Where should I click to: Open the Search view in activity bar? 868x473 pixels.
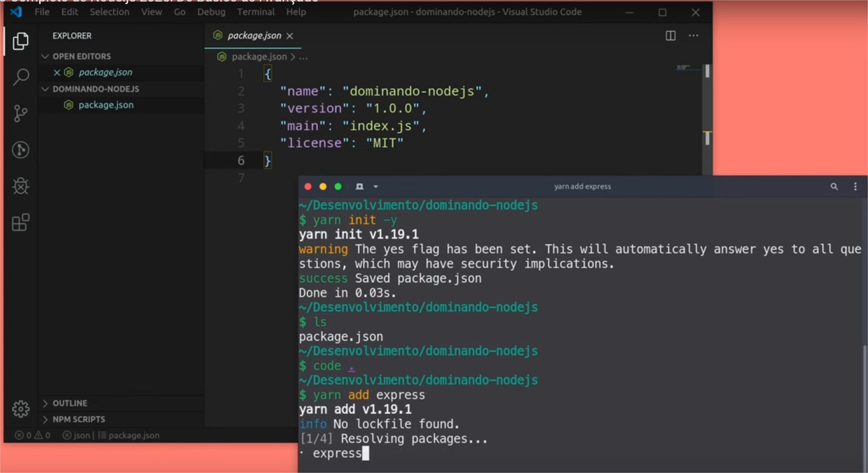pyautogui.click(x=20, y=77)
